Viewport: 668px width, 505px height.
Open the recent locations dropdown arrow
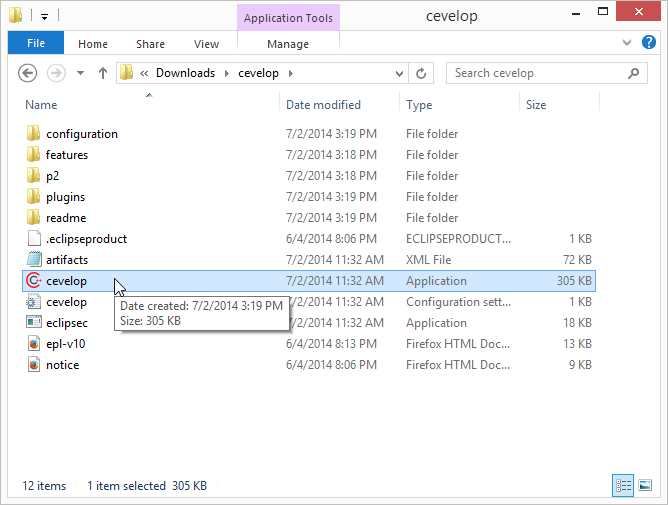80,73
